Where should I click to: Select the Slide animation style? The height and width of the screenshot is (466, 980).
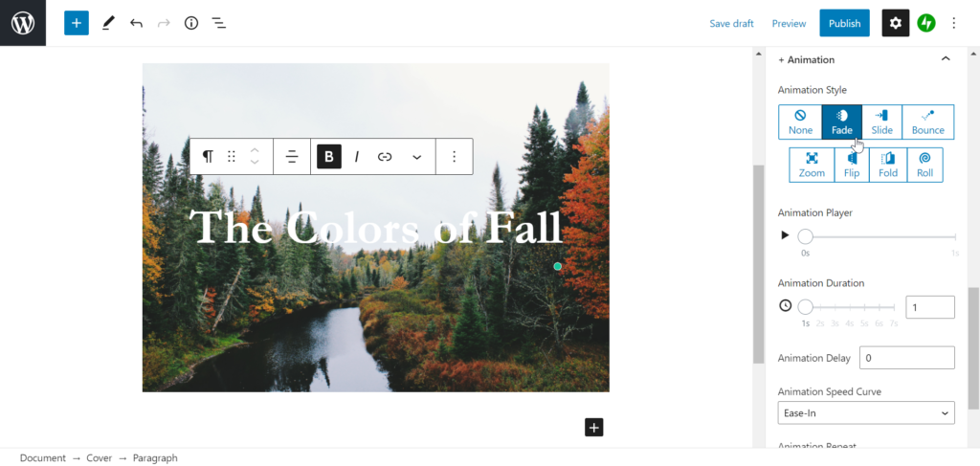pyautogui.click(x=881, y=122)
